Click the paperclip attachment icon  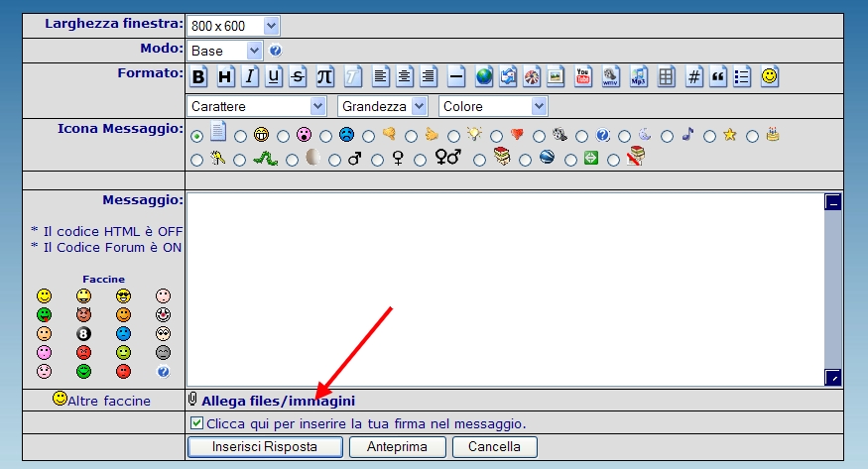coord(192,399)
